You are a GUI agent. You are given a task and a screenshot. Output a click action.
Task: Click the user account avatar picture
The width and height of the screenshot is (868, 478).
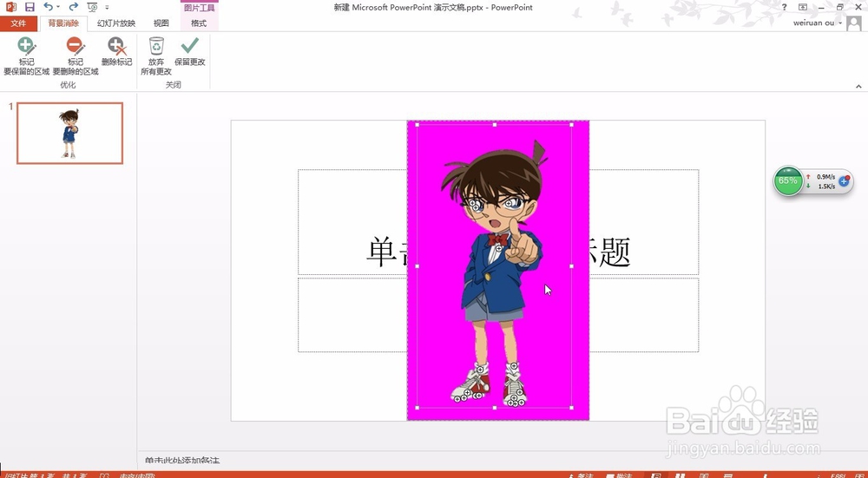(x=853, y=23)
